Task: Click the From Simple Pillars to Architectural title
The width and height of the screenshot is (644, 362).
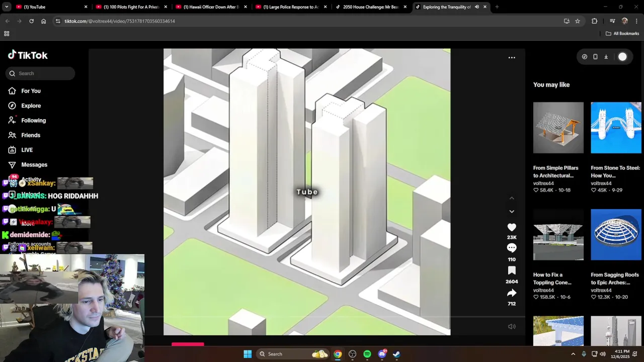Action: tap(556, 171)
